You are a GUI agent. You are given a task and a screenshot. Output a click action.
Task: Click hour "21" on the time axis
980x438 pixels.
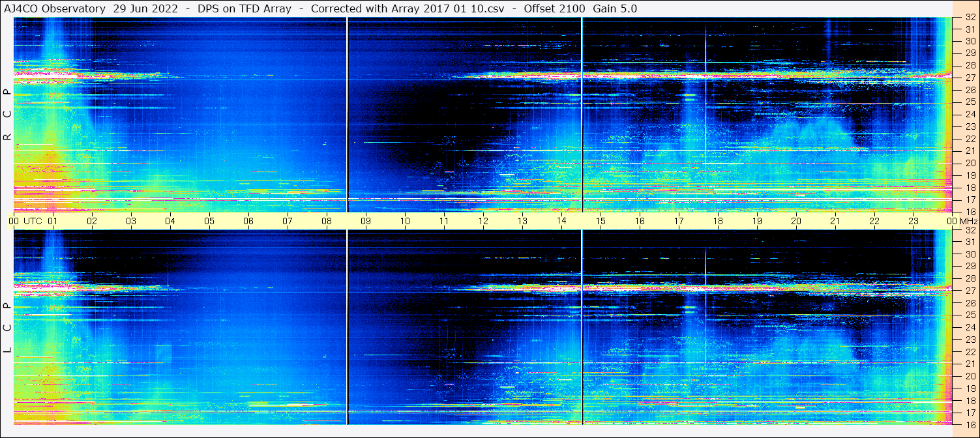[x=835, y=221]
